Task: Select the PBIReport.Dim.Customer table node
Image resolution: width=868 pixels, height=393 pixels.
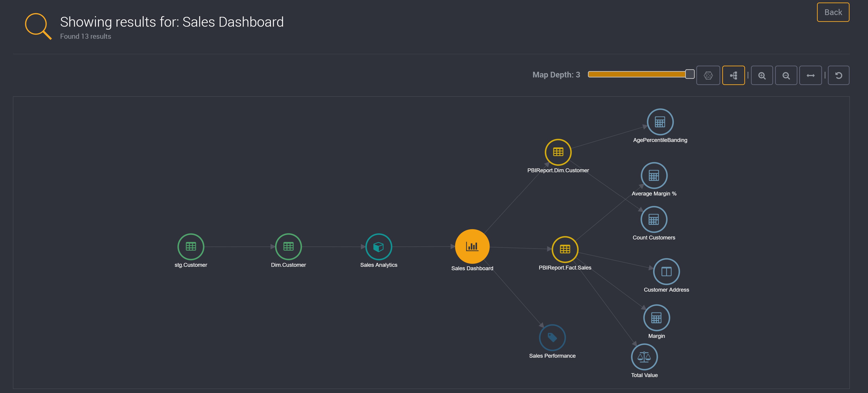Action: (558, 152)
